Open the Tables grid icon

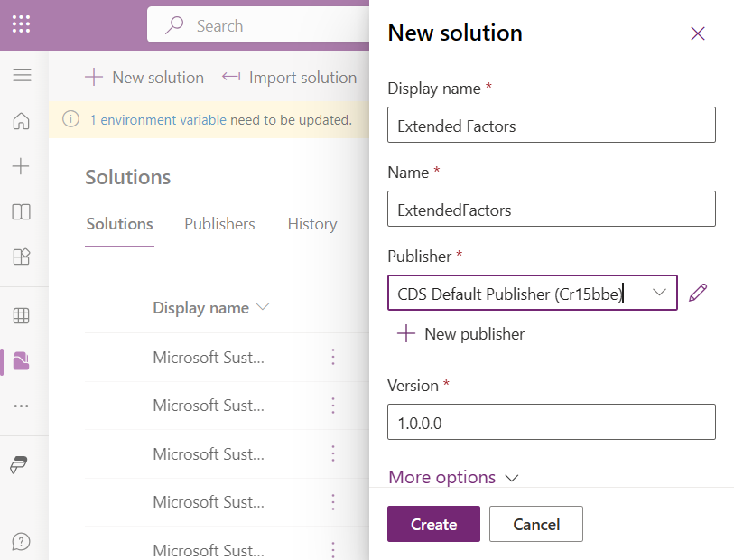[x=21, y=315]
